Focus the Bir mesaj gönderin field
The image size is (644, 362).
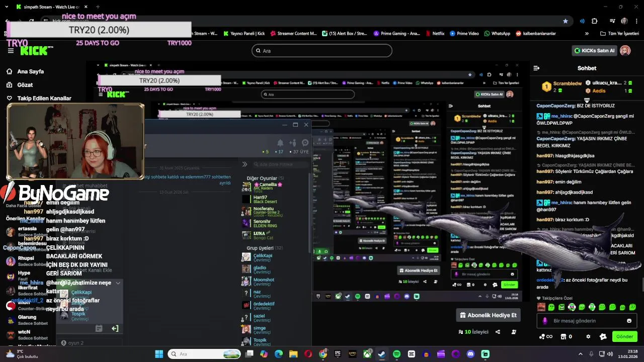(x=586, y=321)
